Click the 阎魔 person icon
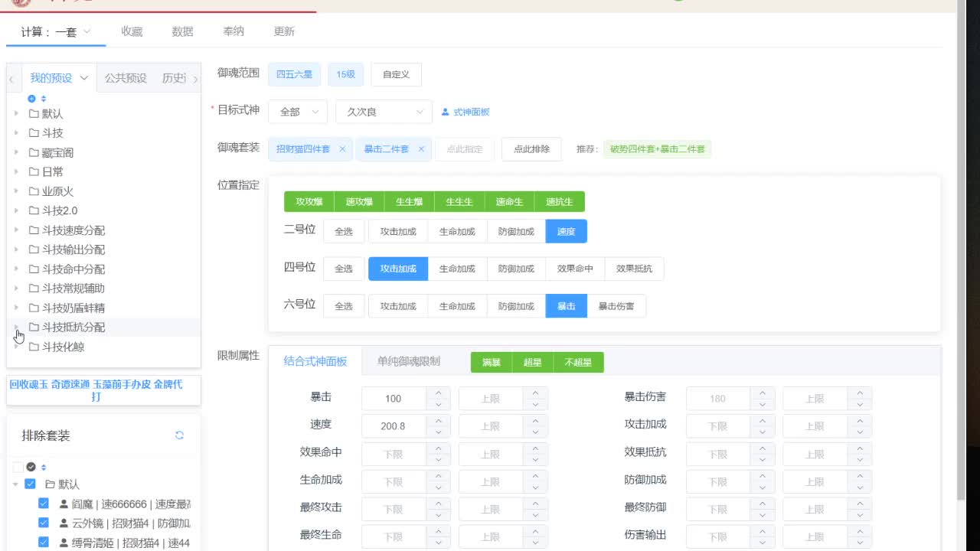This screenshot has height=551, width=980. pos(64,504)
